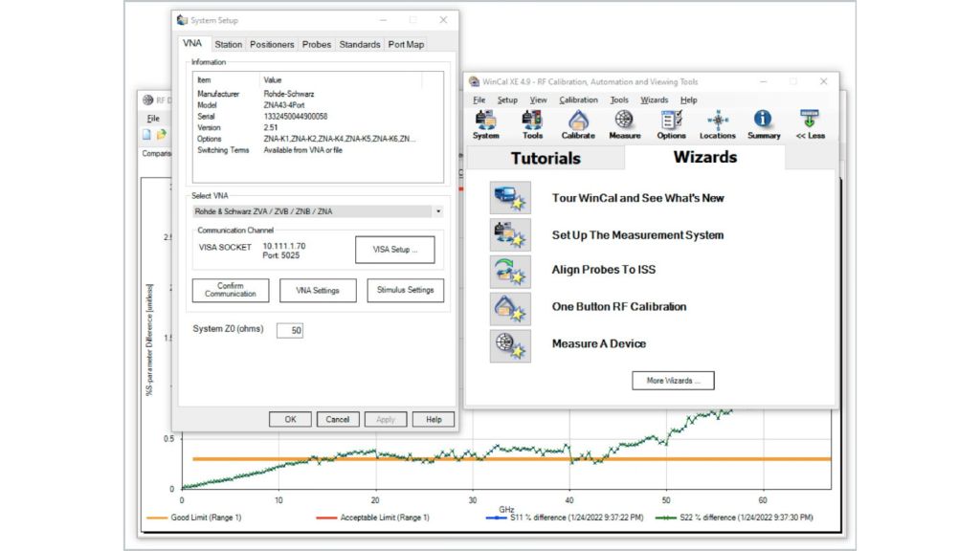Image resolution: width=980 pixels, height=551 pixels.
Task: Open the Options toolbar icon
Action: click(671, 122)
